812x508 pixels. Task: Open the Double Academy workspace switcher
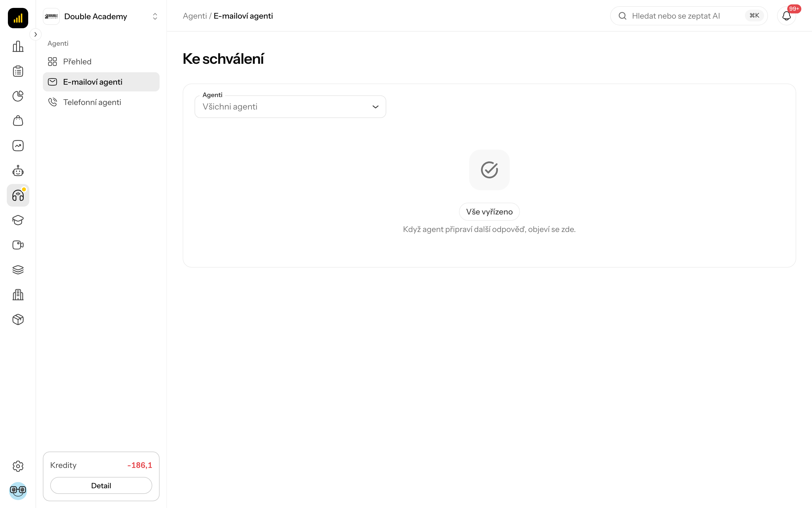point(101,16)
